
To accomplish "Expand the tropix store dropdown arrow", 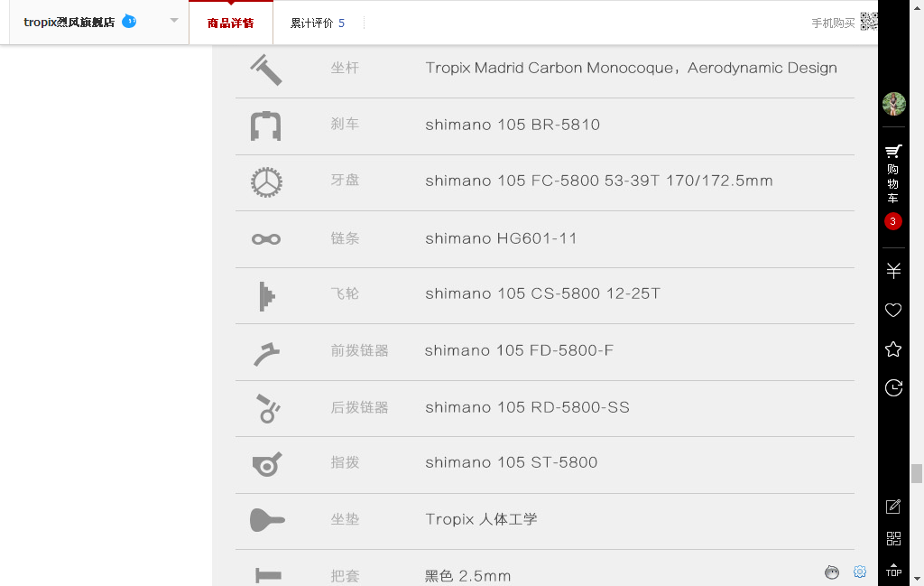I will point(174,21).
